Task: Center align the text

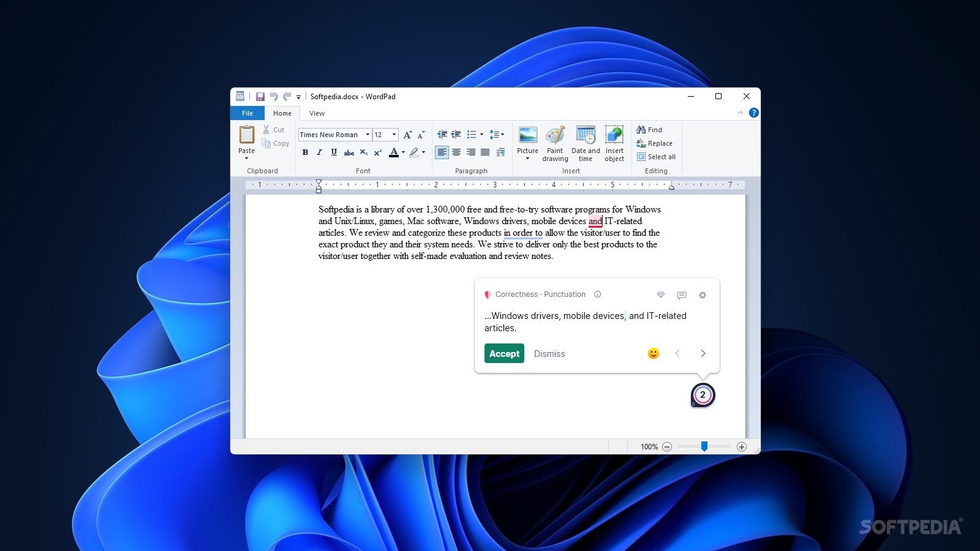Action: point(456,152)
